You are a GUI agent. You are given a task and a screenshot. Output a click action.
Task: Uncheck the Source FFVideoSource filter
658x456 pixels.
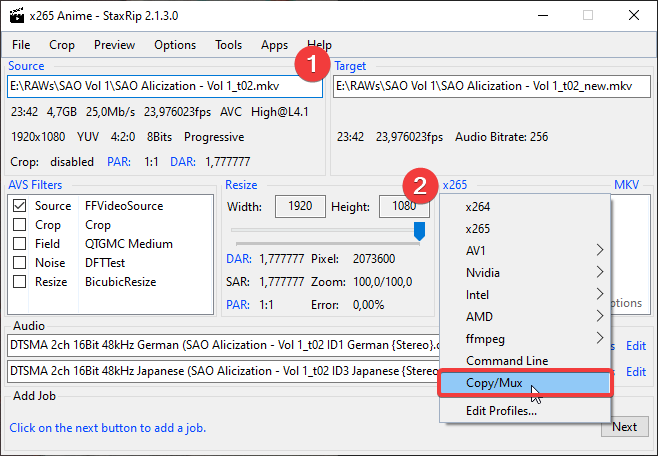point(20,206)
